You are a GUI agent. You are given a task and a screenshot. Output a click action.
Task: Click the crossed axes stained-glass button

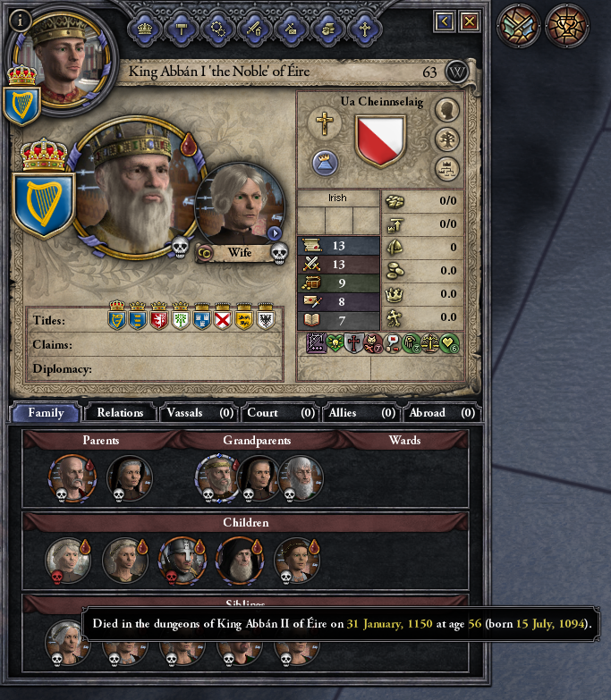click(518, 26)
